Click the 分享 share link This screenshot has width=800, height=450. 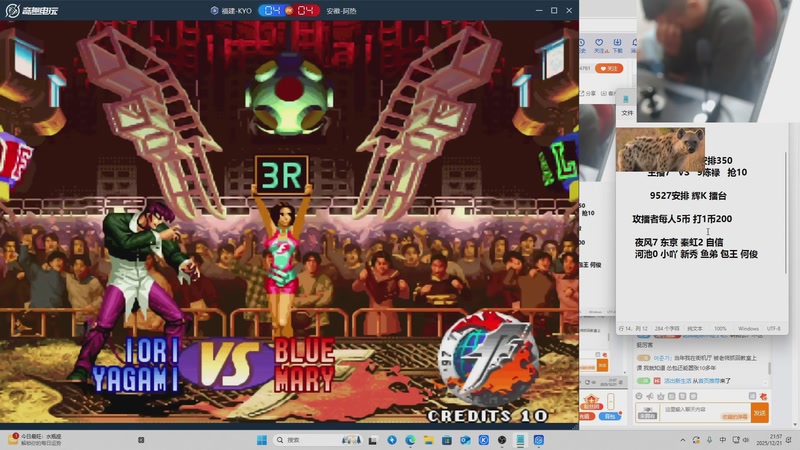(588, 93)
